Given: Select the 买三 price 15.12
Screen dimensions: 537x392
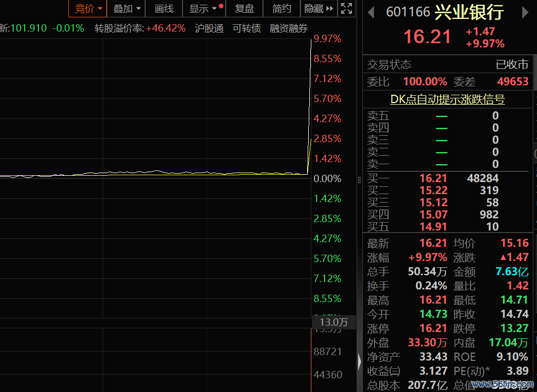Looking at the screenshot, I should coord(433,202).
